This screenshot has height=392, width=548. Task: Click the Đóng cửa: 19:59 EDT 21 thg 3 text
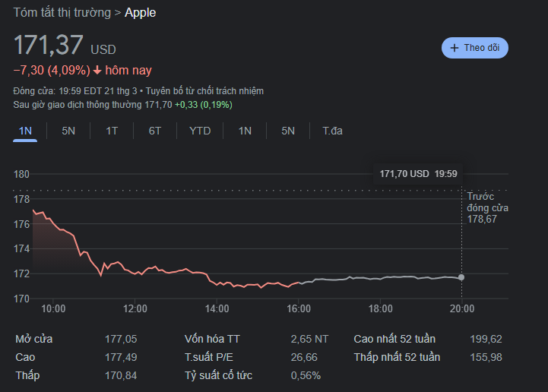pos(75,91)
